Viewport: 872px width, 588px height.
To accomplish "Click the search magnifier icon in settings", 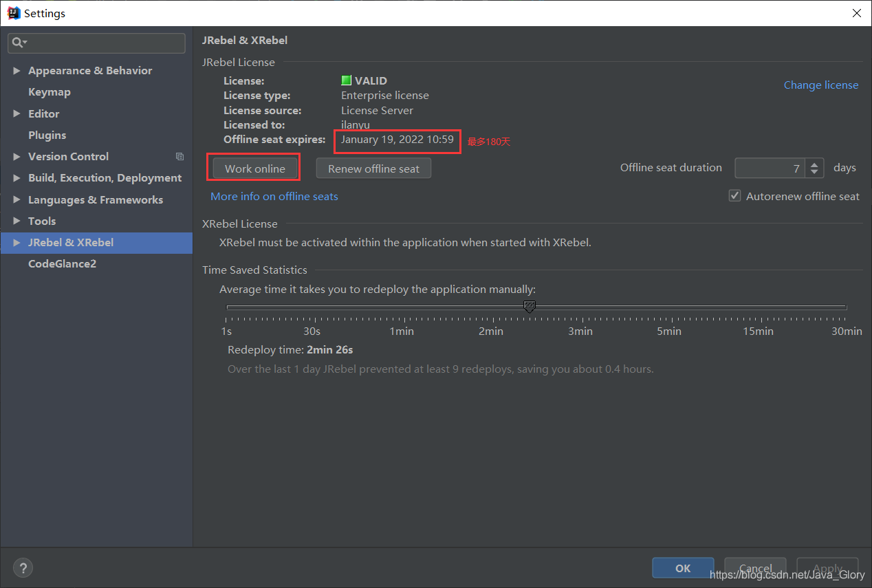I will coord(18,43).
